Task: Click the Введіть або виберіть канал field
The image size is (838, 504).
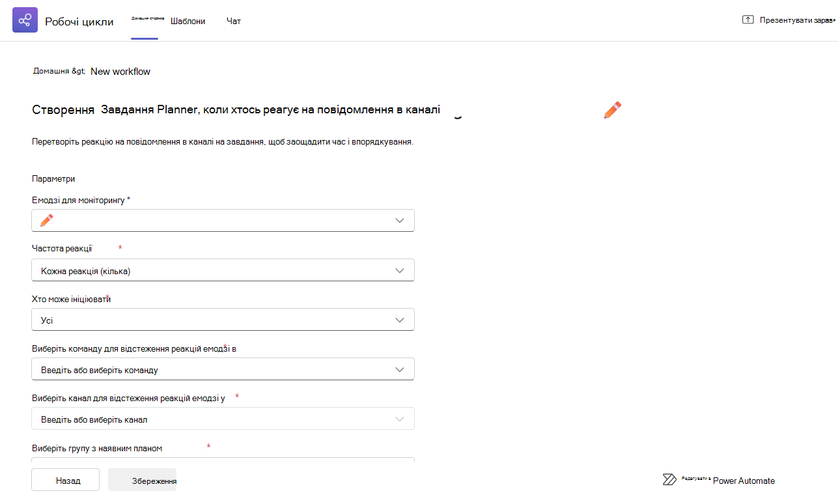Action: 223,419
